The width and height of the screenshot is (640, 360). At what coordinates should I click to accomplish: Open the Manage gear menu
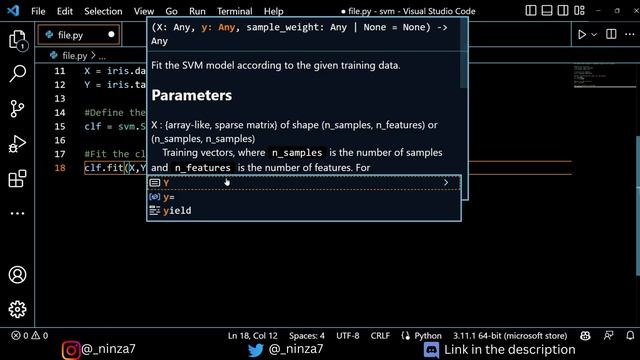click(x=18, y=309)
